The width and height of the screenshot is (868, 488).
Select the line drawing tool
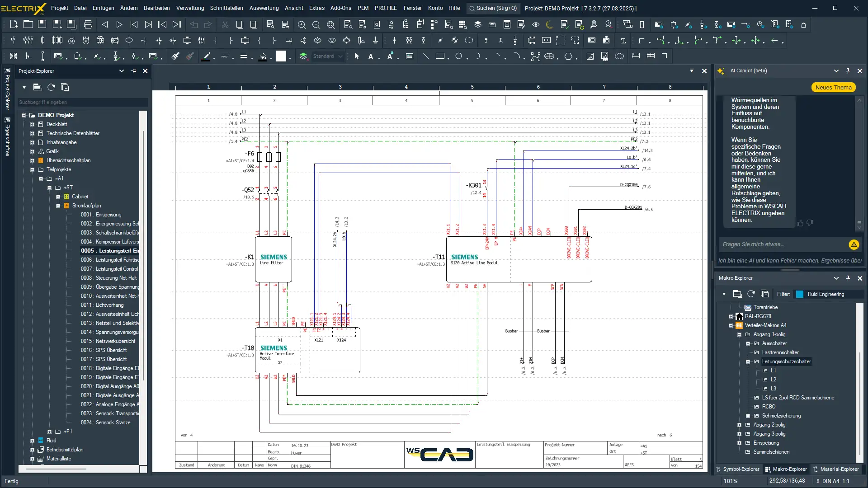tap(426, 56)
